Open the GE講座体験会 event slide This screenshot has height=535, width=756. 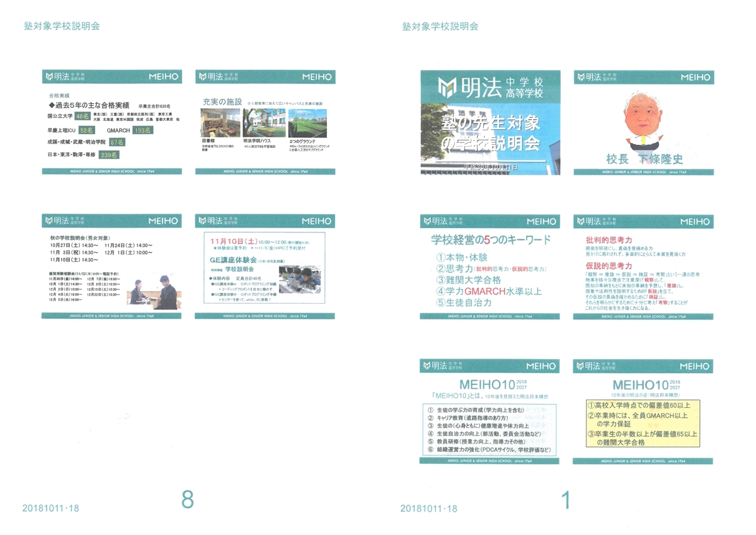(265, 266)
